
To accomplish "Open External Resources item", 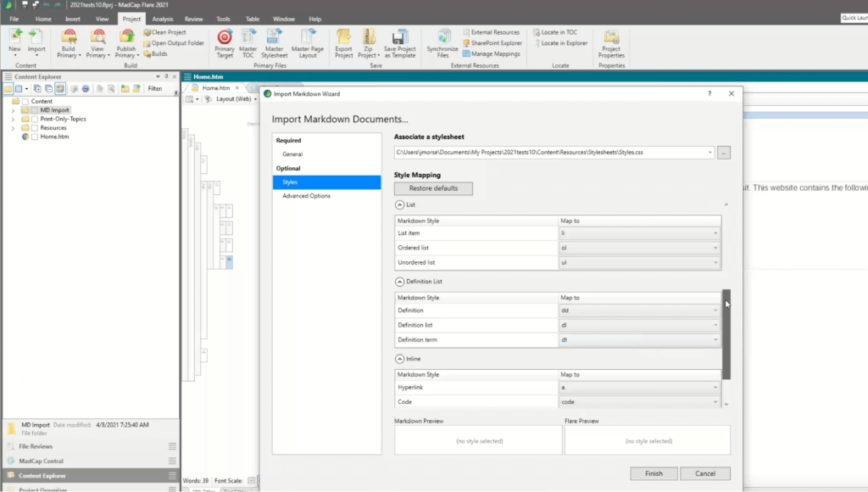I will tap(492, 32).
